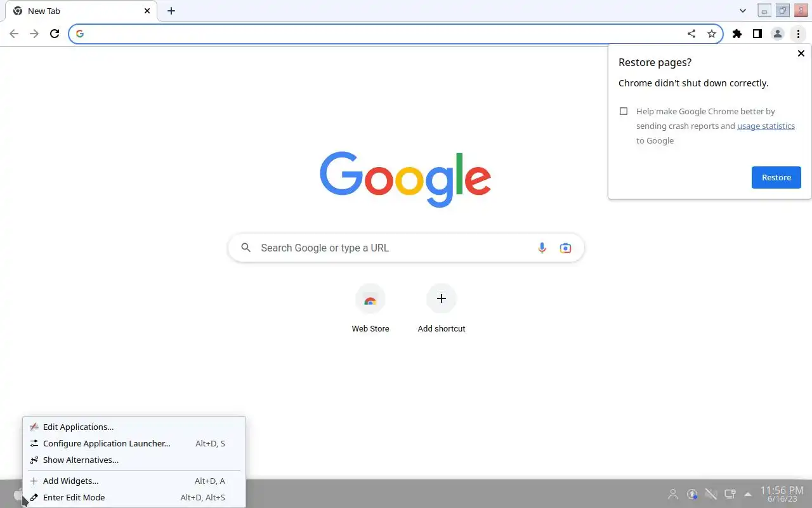812x508 pixels.
Task: Click the Google logo
Action: [x=405, y=179]
